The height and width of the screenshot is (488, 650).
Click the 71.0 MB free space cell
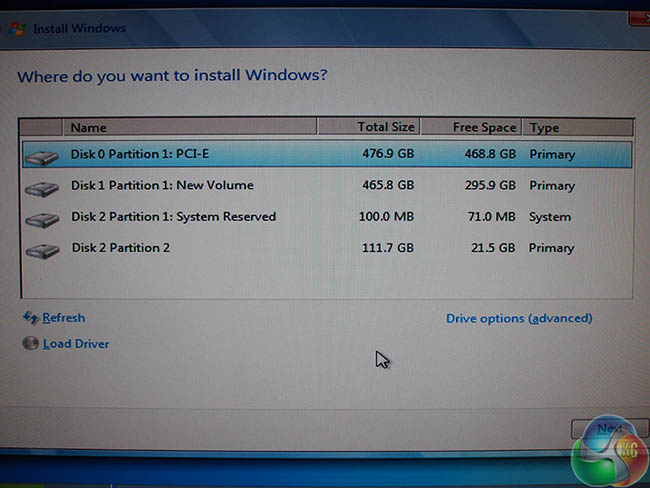[492, 216]
